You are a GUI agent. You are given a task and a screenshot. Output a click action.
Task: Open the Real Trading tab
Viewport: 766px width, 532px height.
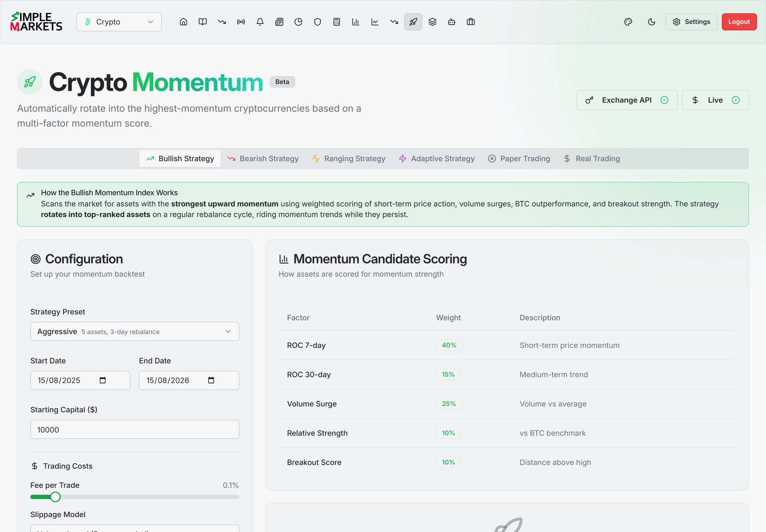(x=592, y=158)
